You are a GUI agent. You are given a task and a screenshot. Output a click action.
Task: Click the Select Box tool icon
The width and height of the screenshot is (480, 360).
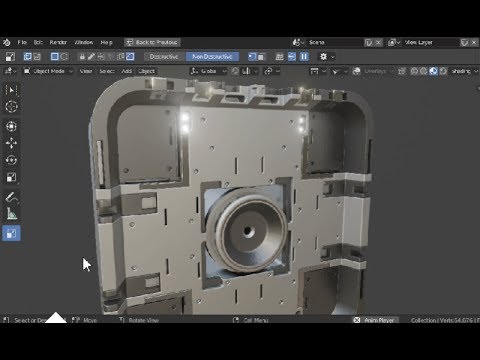(x=11, y=90)
